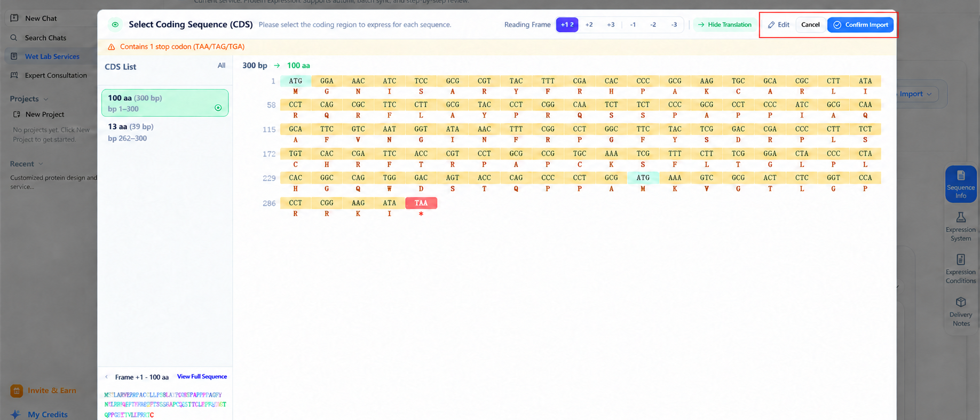The width and height of the screenshot is (980, 420).
Task: Click the Search Chats magnifier icon
Action: 14,37
